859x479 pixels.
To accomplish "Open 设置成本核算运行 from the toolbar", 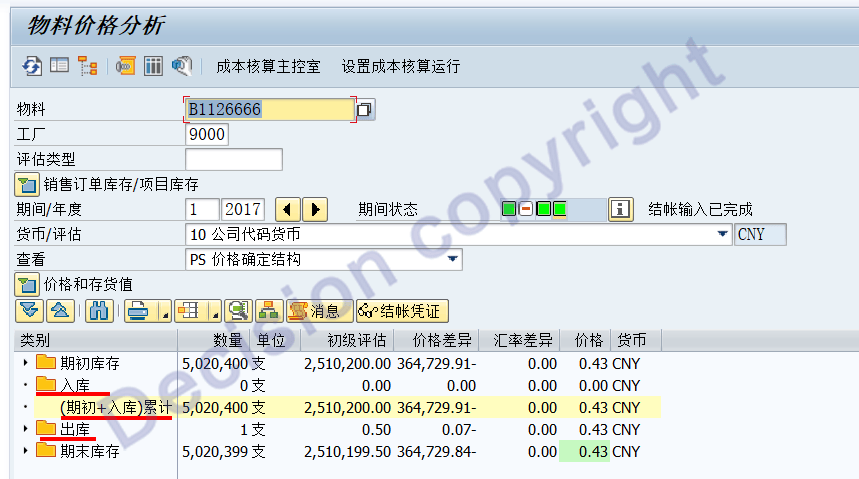I will point(400,66).
